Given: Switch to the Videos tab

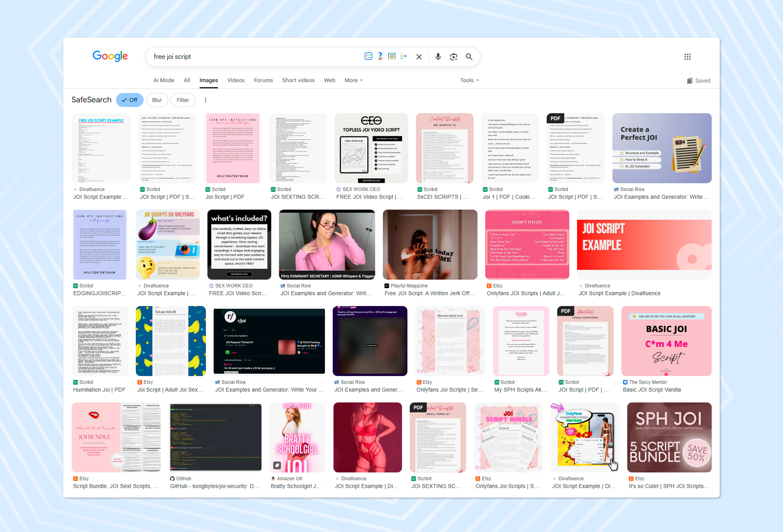Looking at the screenshot, I should [x=236, y=80].
